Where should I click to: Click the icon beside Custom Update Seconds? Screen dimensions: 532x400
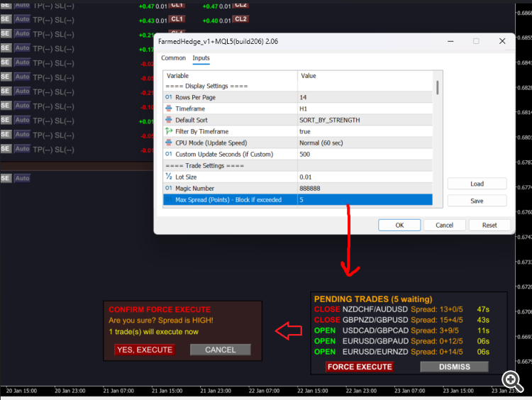(x=168, y=154)
